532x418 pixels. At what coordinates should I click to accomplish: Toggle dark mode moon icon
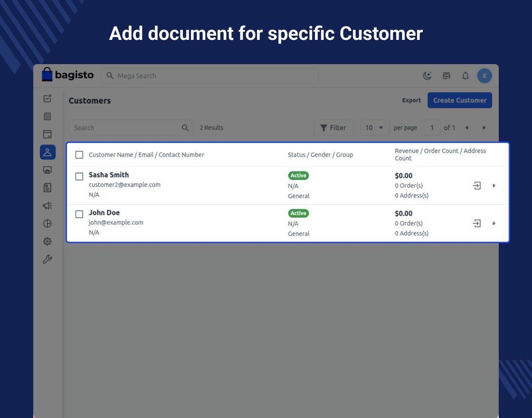click(x=427, y=76)
